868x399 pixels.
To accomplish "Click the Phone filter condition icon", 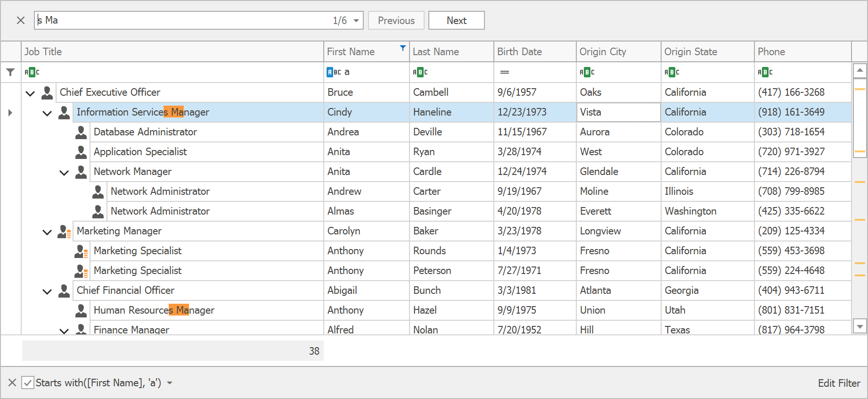I will 765,72.
